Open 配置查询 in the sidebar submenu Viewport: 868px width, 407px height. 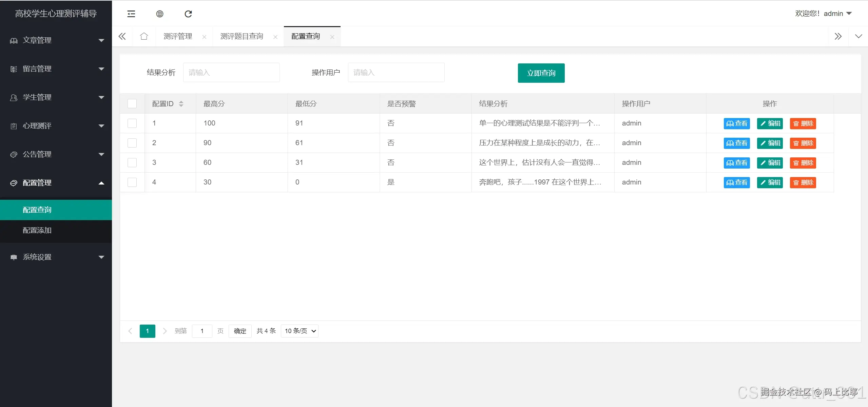pyautogui.click(x=56, y=210)
